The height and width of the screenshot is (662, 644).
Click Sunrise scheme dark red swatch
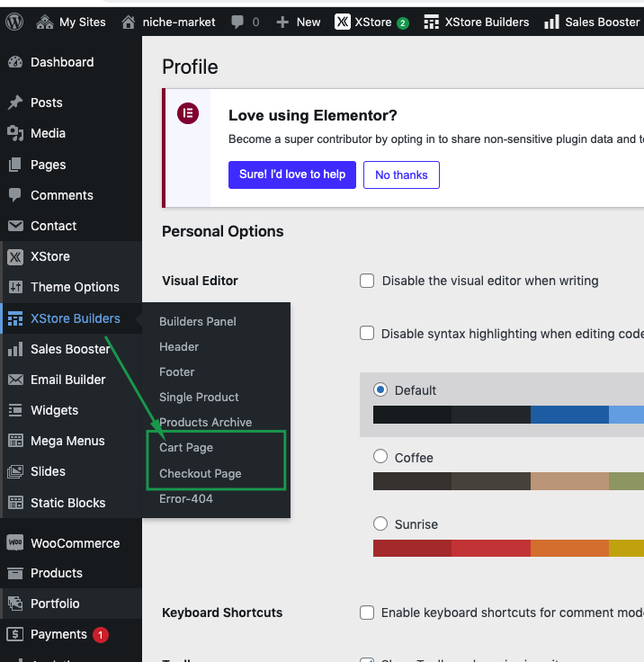tap(412, 548)
